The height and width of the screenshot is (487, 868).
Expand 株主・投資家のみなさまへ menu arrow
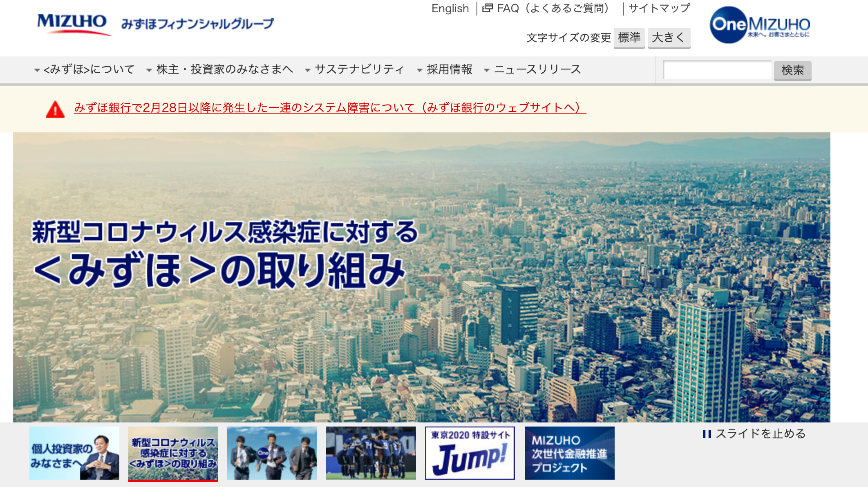149,70
